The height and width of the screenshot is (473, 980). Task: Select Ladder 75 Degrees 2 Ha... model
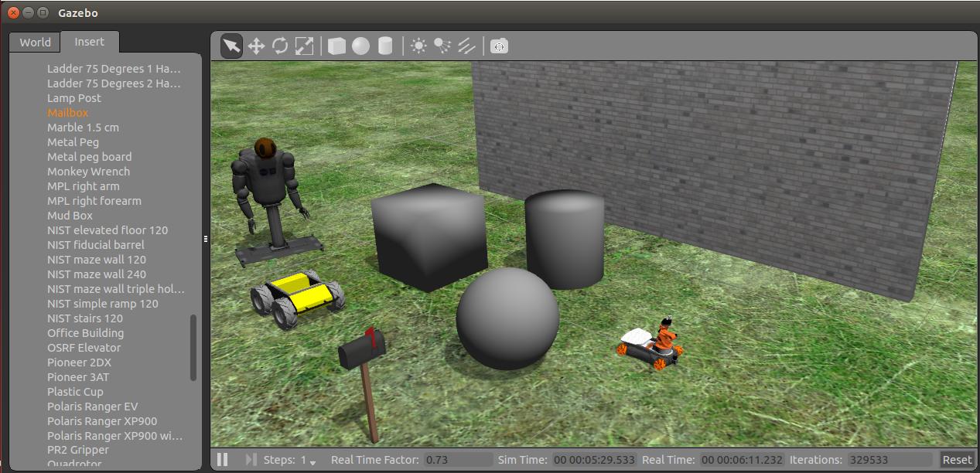point(114,83)
